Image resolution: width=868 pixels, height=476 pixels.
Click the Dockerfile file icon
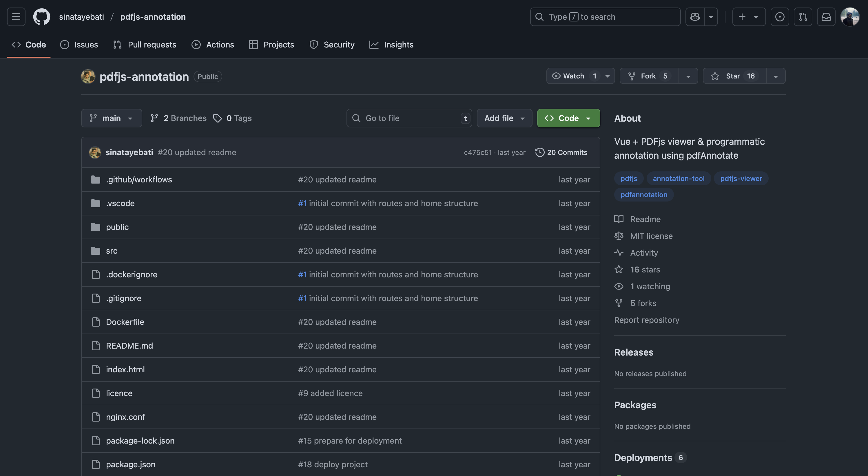(96, 322)
